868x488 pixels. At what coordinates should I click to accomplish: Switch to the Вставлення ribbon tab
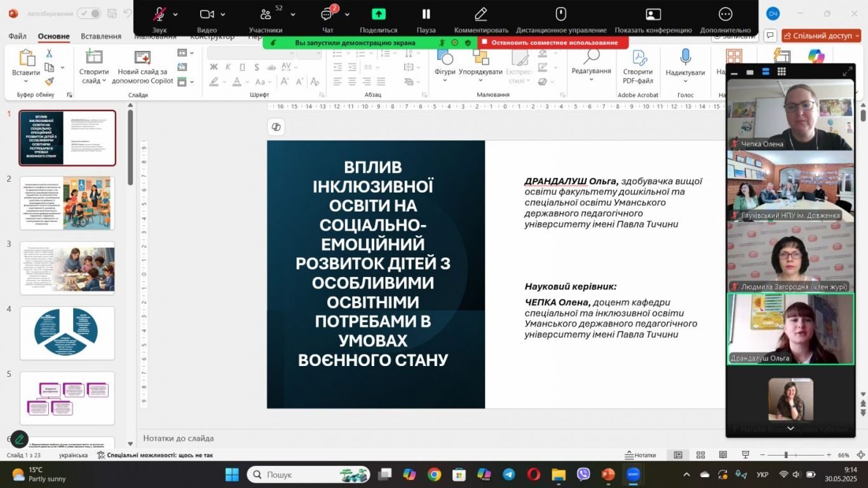point(101,36)
